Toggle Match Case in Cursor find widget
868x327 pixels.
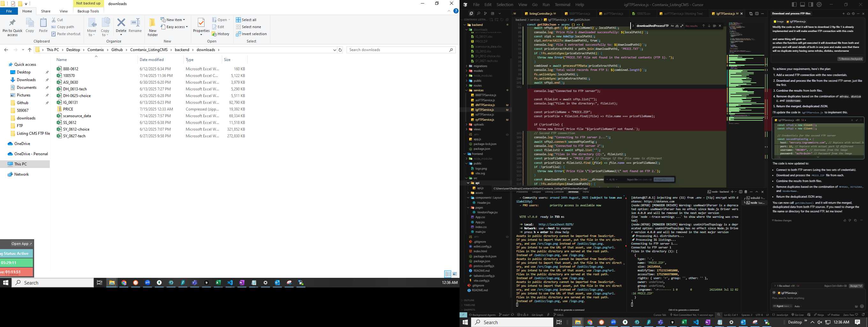coord(672,26)
